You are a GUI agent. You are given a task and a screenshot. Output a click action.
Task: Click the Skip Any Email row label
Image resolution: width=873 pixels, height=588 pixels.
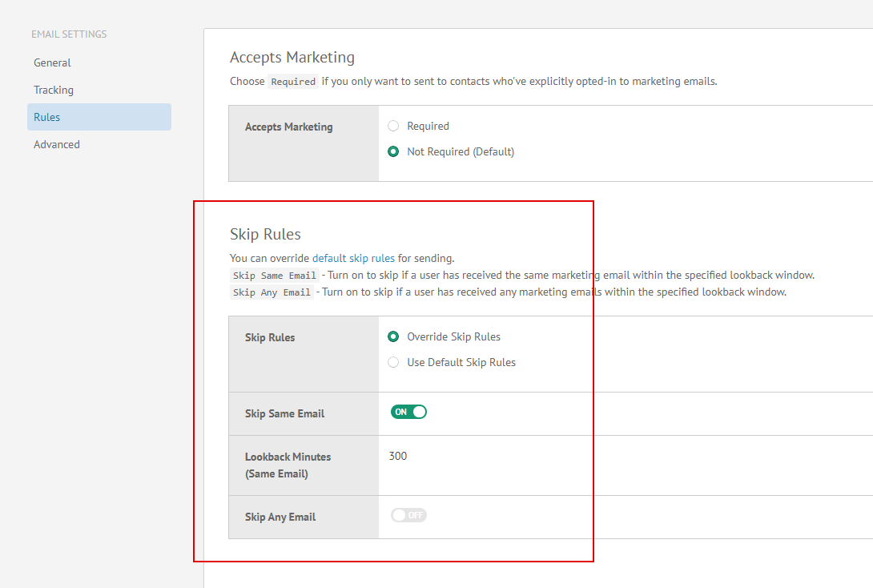(x=280, y=518)
